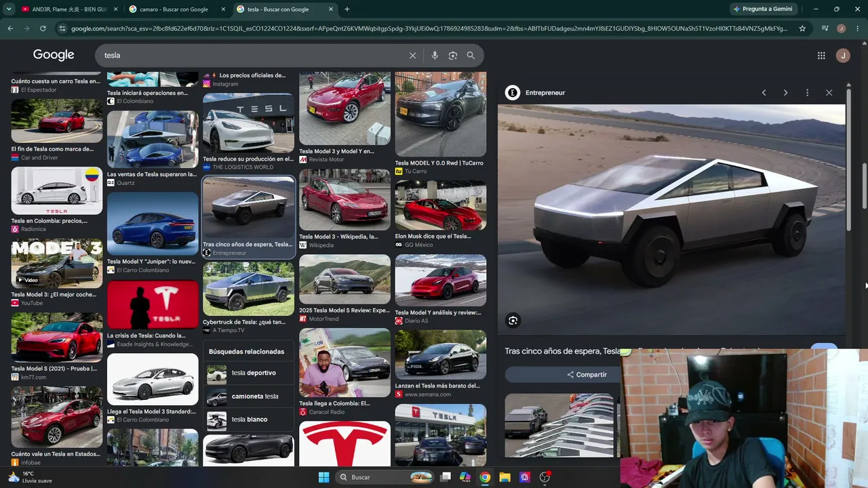Click the Compartir share button
This screenshot has height=488, width=868.
587,375
